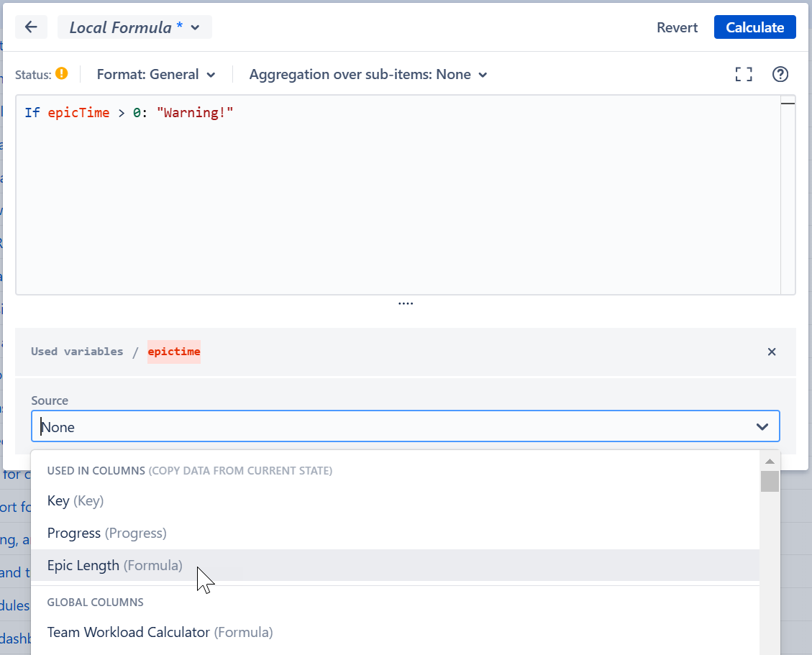Screen dimensions: 812x655
Task: Expand the formula editor to fullscreen
Action: [x=744, y=74]
